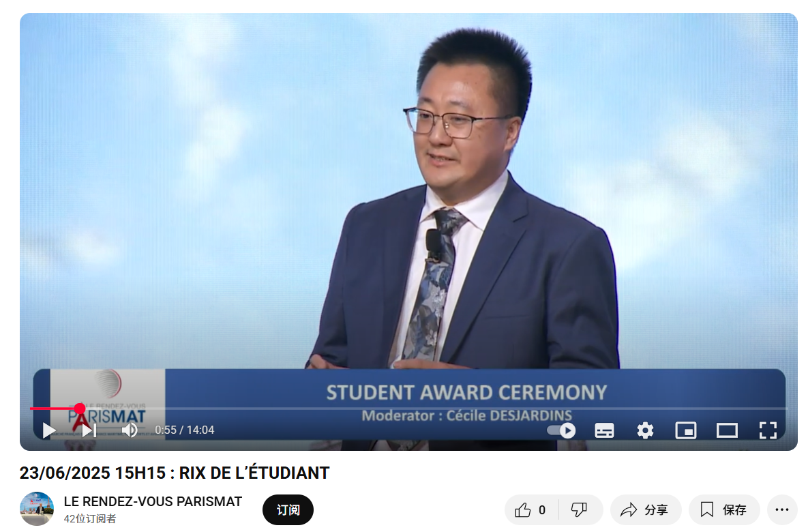Save the video with 保存 button
The width and height of the screenshot is (808, 532).
click(724, 510)
